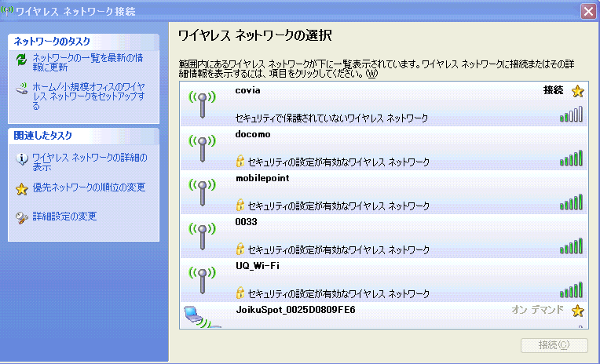Click the home/small office wireless setup icon

tap(21, 89)
